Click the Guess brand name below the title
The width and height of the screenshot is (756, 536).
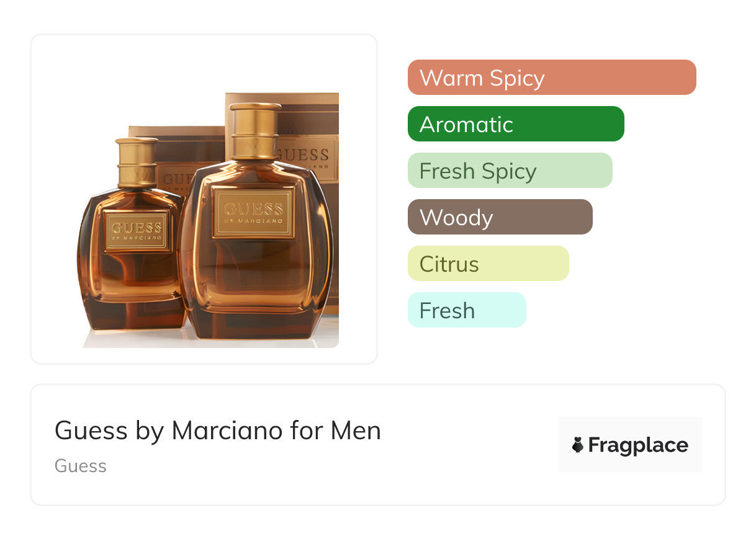[81, 466]
